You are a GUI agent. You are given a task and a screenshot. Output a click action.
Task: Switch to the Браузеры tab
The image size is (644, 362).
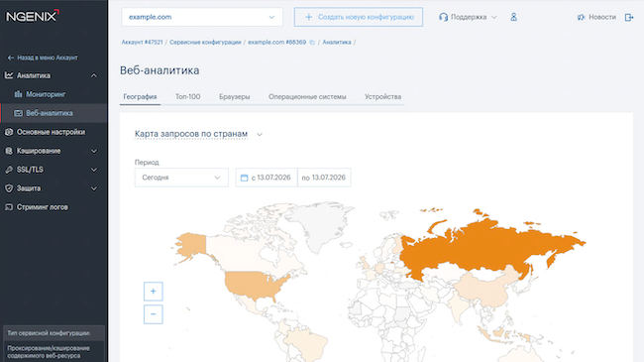click(235, 96)
